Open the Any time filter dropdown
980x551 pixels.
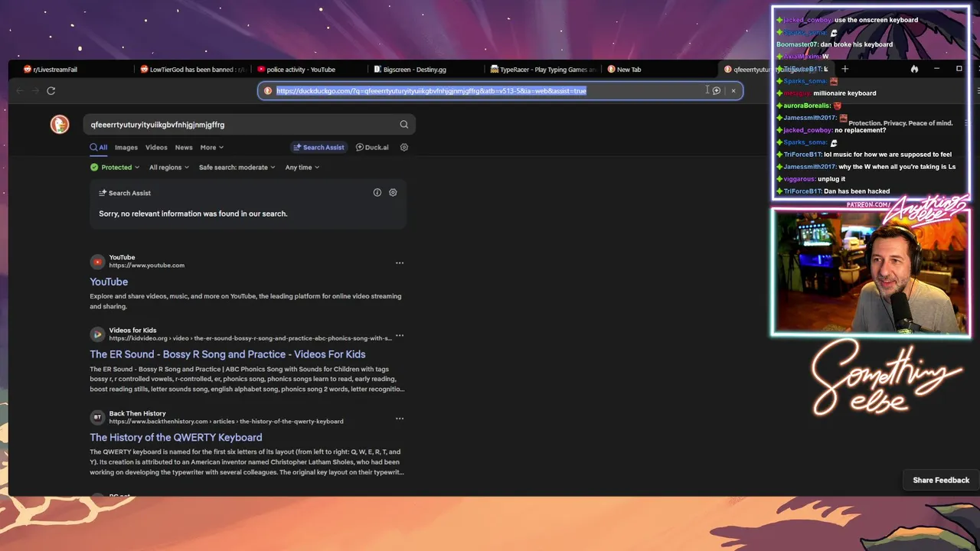coord(302,167)
